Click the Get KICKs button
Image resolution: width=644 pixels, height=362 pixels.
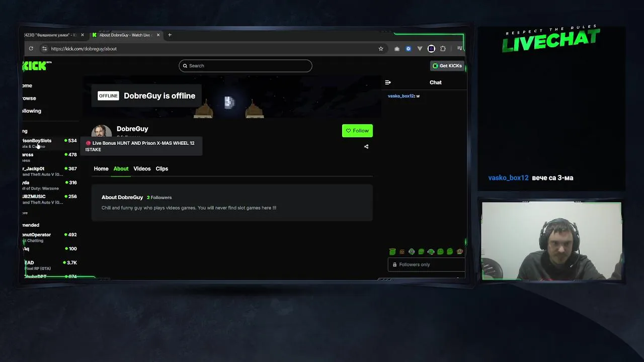447,66
